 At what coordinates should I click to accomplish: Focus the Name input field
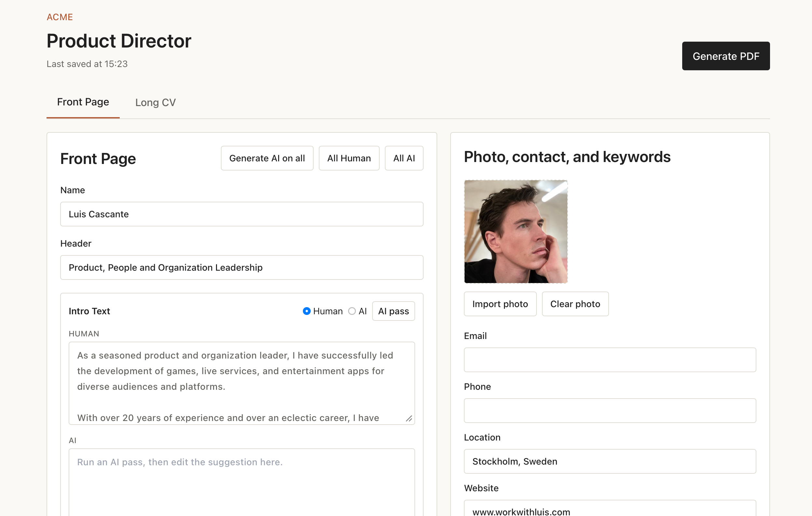(242, 214)
